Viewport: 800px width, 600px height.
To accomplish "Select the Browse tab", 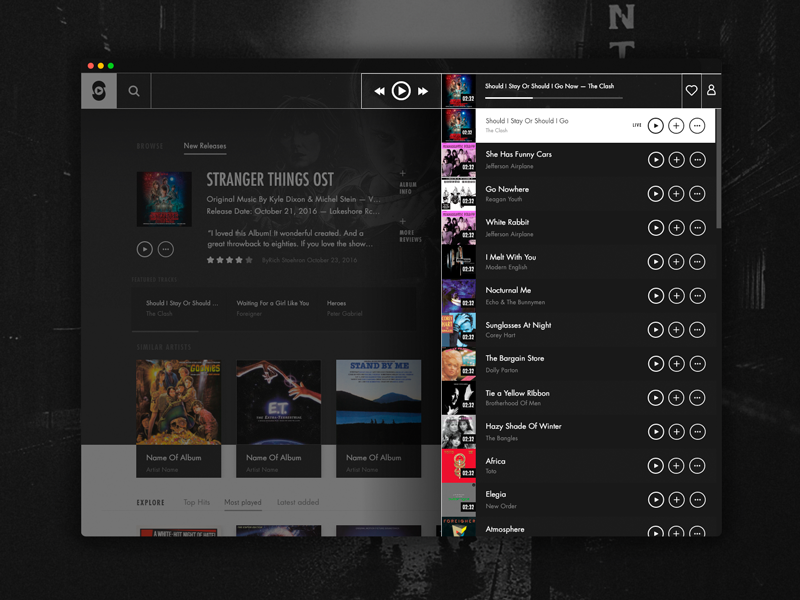I will (150, 144).
